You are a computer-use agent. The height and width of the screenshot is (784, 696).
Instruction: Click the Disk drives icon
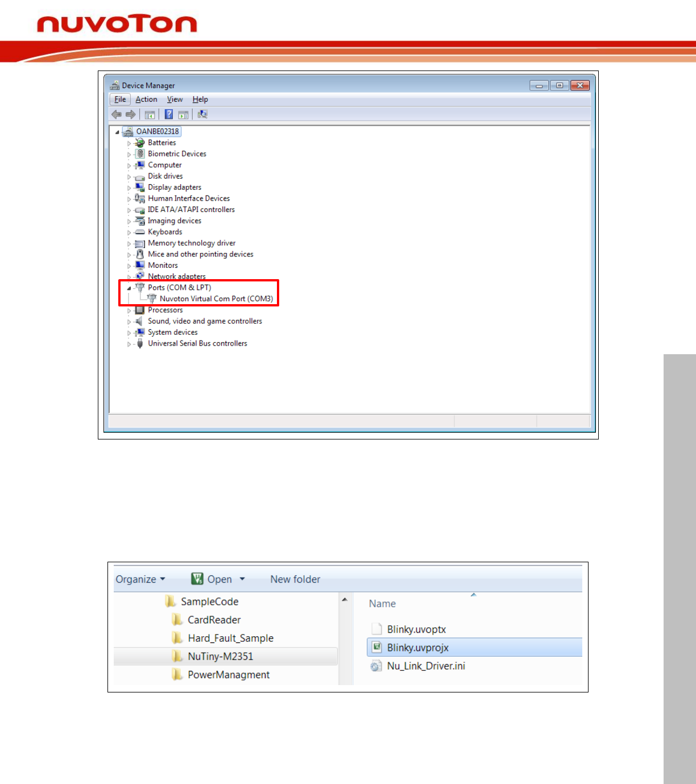click(140, 176)
